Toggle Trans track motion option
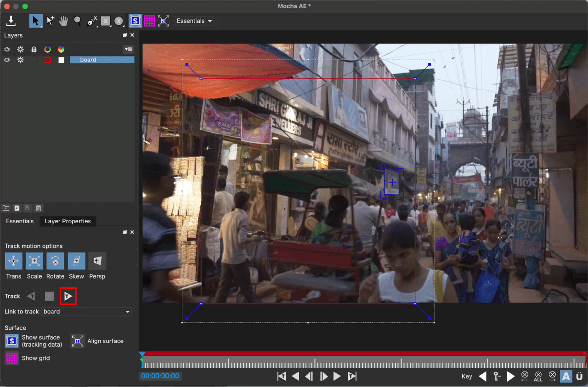588x387 pixels. coord(14,261)
